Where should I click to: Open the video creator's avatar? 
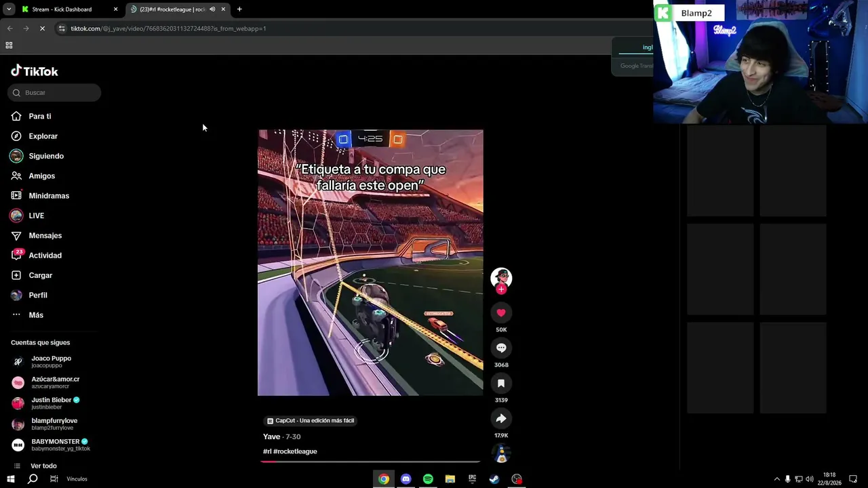pyautogui.click(x=501, y=278)
